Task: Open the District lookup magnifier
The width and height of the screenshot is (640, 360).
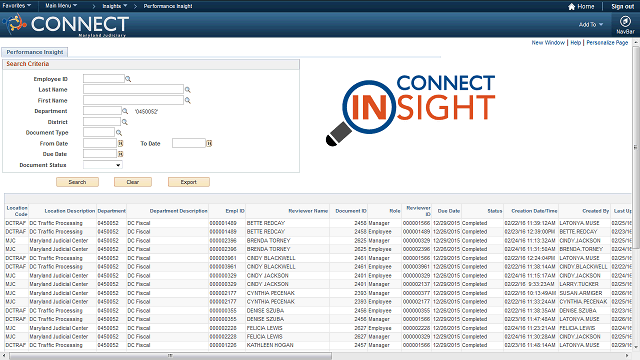Action: [125, 122]
